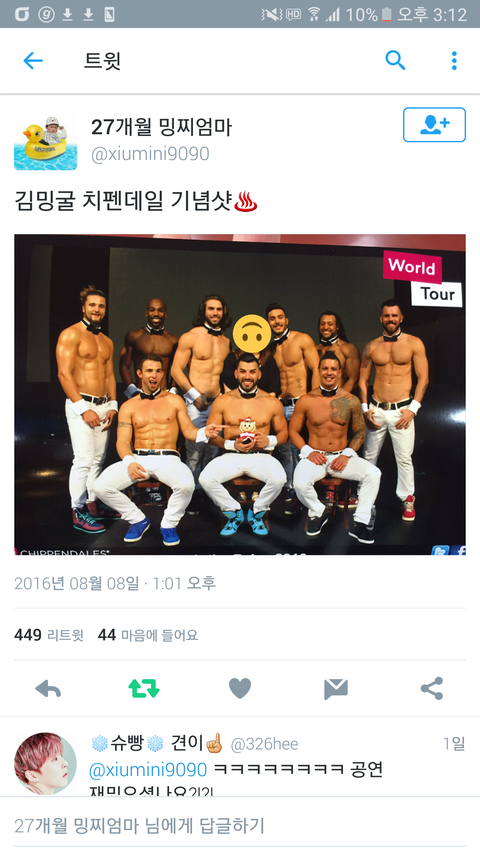This screenshot has height=853, width=480.
Task: View the 449 retweets list
Action: [x=49, y=635]
